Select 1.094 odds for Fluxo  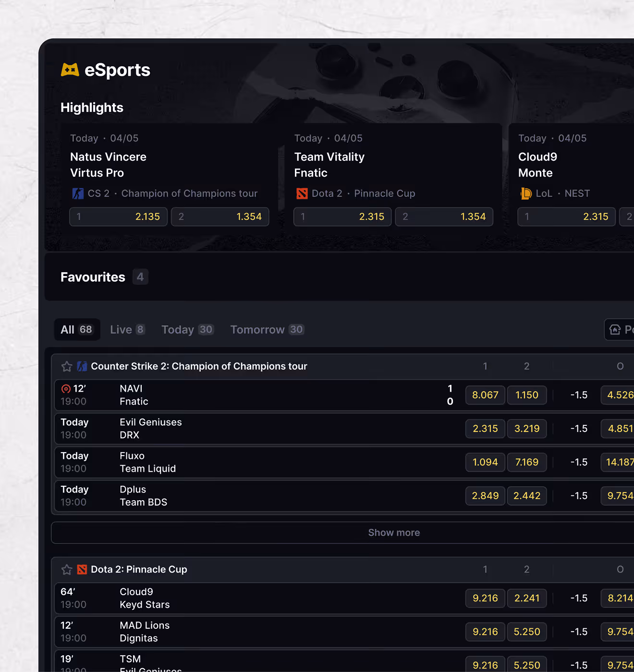point(485,462)
